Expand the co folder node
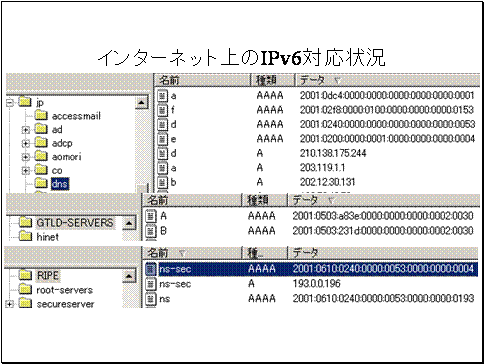This screenshot has height=364, width=484. (x=26, y=171)
